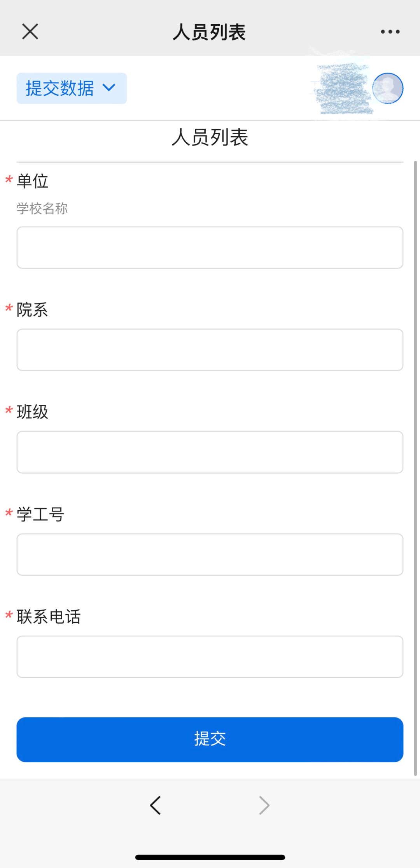Viewport: 420px width, 868px height.
Task: Focus the 班级 text input box
Action: 210,452
